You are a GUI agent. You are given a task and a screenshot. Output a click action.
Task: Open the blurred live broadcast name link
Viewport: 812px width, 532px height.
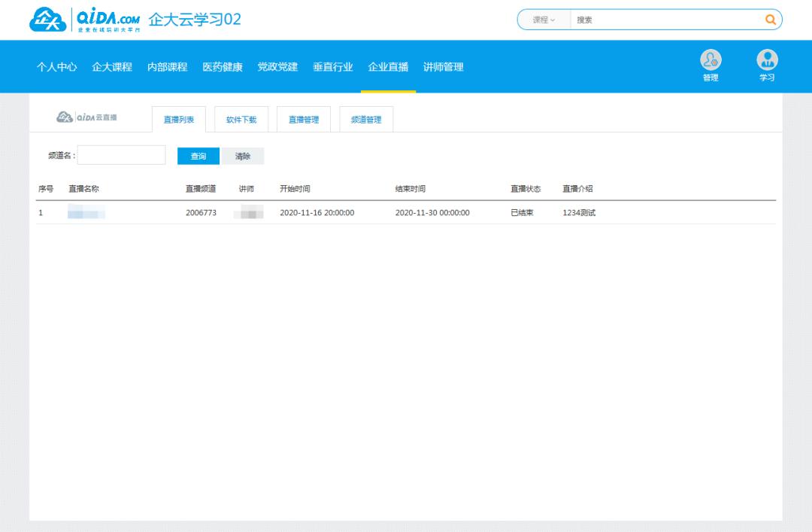(x=86, y=211)
